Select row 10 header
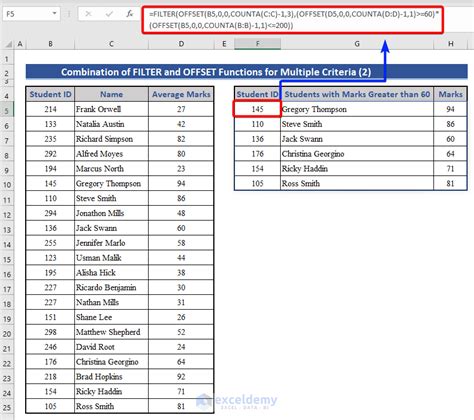The image size is (474, 420). (x=7, y=185)
